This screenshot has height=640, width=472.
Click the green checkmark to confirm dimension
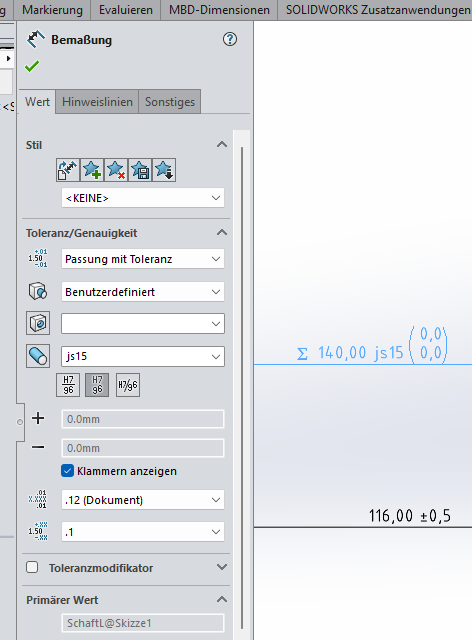[x=32, y=66]
